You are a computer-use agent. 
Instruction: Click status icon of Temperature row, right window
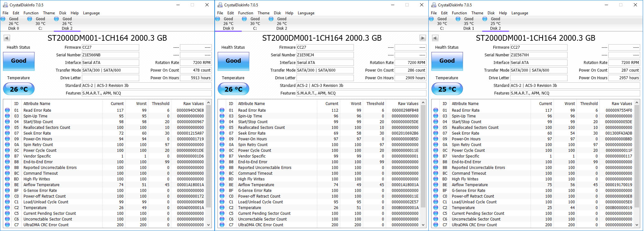click(x=436, y=207)
